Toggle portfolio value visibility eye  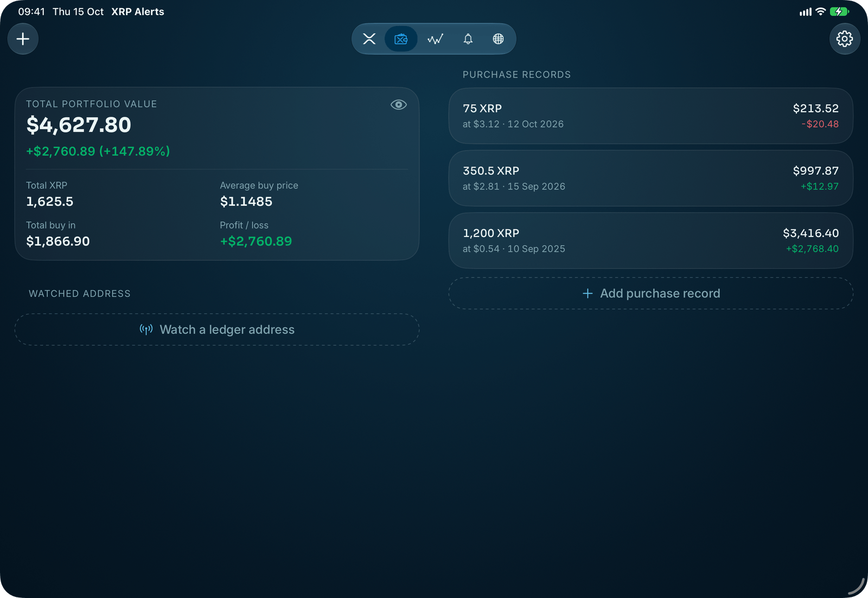[x=399, y=105]
